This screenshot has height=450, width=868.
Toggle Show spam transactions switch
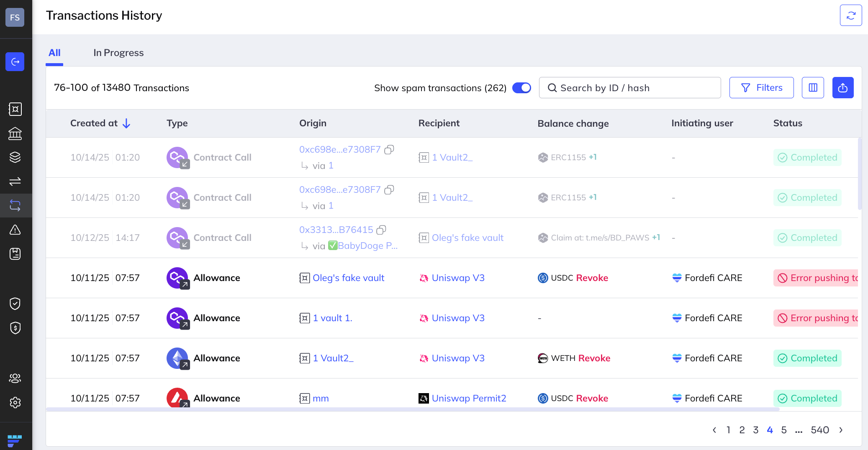click(521, 88)
